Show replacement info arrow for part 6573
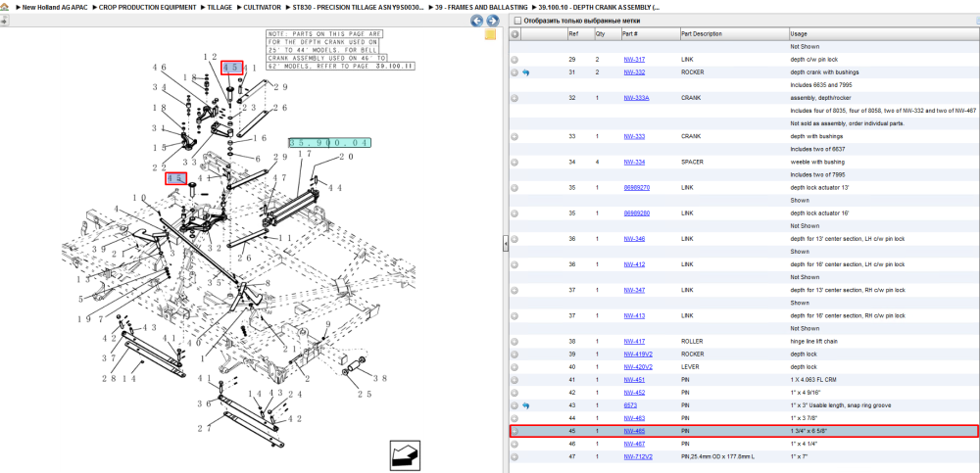The image size is (980, 473). (525, 405)
